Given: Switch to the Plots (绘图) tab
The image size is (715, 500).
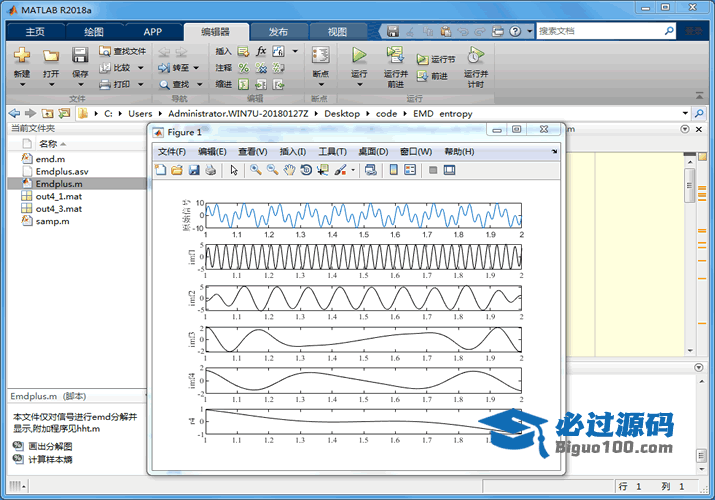Looking at the screenshot, I should click(94, 31).
